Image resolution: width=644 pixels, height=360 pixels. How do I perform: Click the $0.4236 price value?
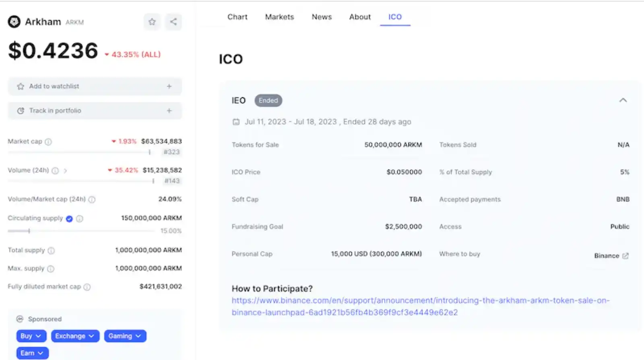pos(53,51)
